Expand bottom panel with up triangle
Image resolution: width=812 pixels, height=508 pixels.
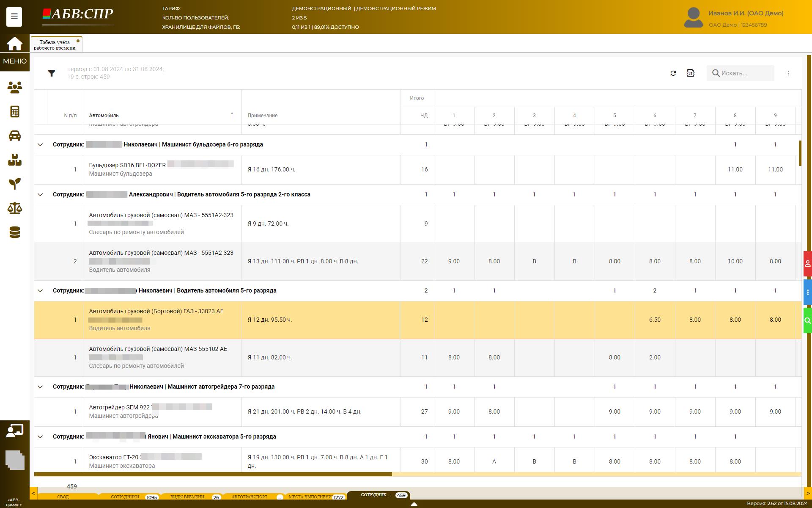coord(414,504)
